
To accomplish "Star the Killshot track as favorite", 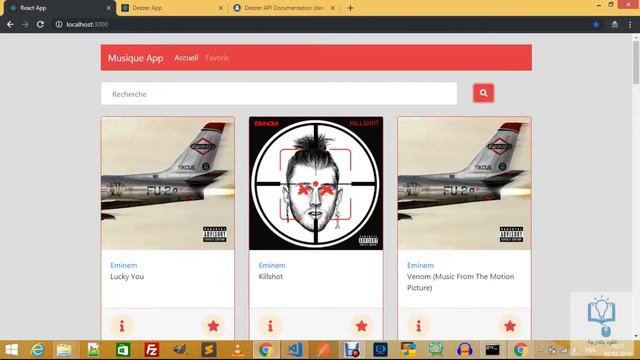I will [361, 326].
